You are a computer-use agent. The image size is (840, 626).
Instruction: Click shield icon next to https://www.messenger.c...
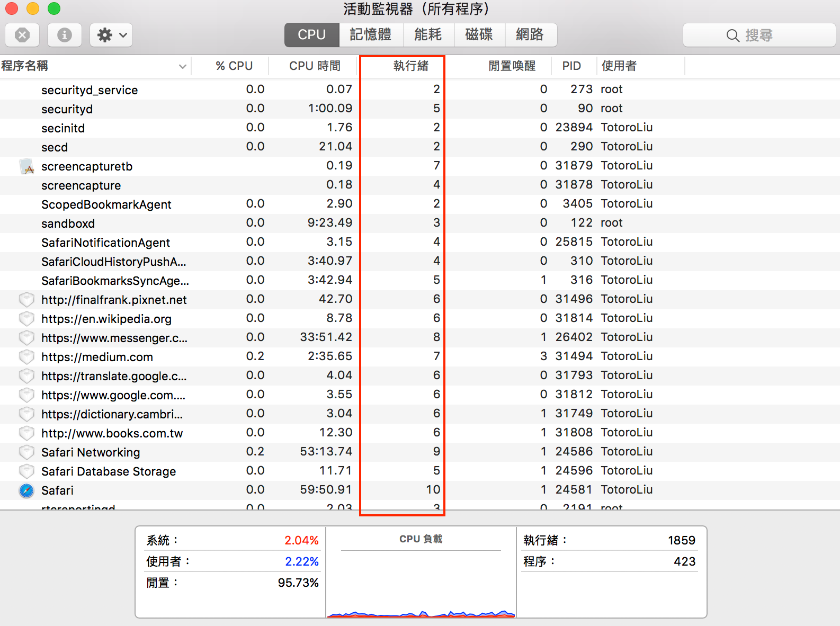(x=26, y=338)
